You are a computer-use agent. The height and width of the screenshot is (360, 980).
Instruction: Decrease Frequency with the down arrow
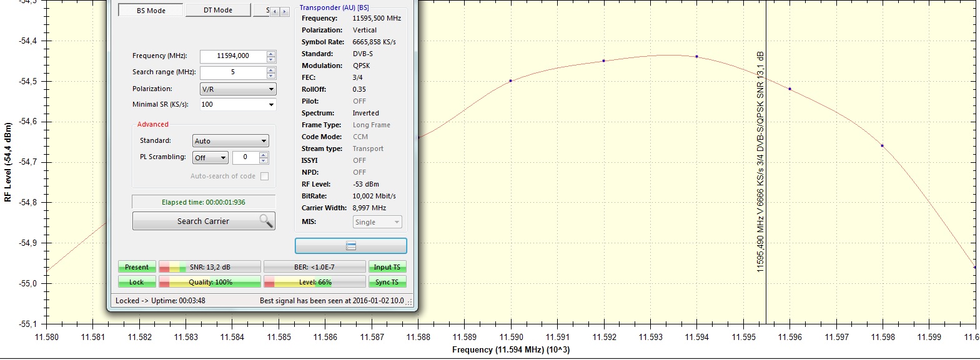(x=271, y=59)
